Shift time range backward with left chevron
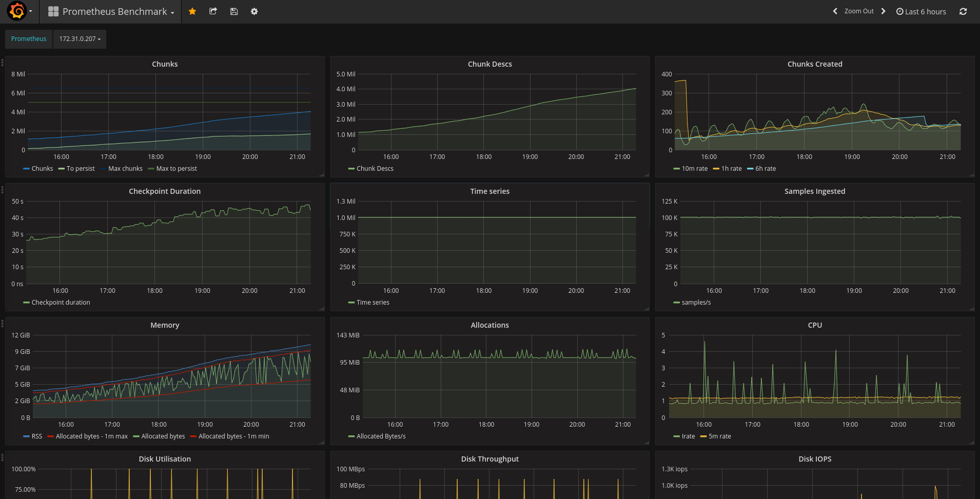The height and width of the screenshot is (499, 980). pyautogui.click(x=835, y=11)
